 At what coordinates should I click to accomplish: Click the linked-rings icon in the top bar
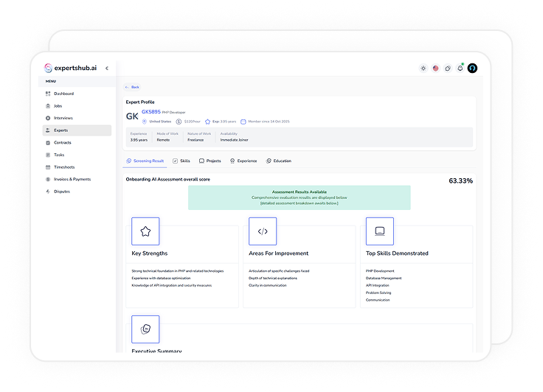pos(448,68)
